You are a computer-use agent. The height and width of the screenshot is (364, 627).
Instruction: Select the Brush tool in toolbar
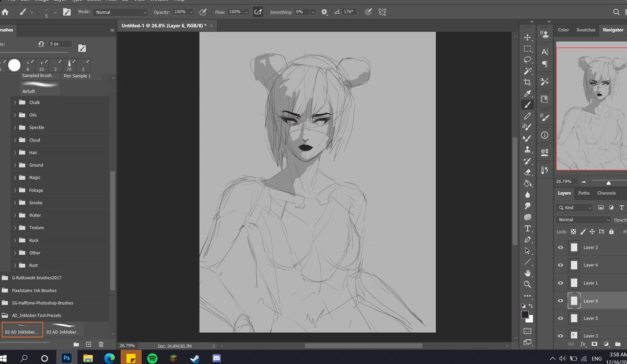(x=527, y=104)
